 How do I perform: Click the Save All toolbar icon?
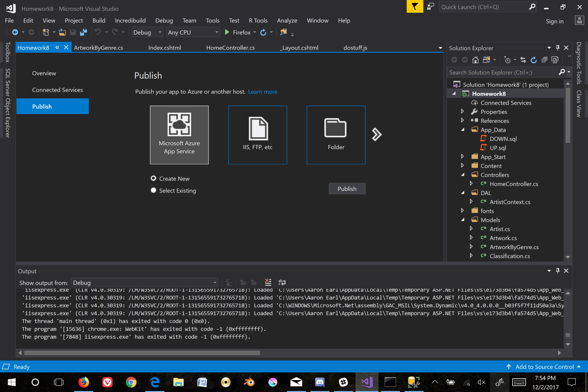(83, 32)
